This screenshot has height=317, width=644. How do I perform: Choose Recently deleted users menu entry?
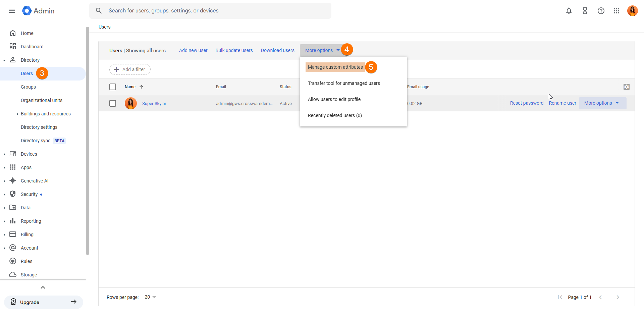pos(334,115)
